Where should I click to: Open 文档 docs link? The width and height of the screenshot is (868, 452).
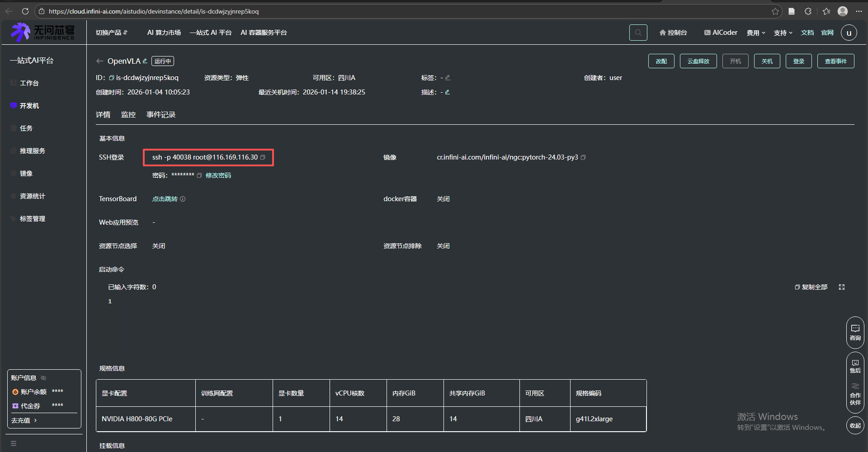tap(807, 33)
